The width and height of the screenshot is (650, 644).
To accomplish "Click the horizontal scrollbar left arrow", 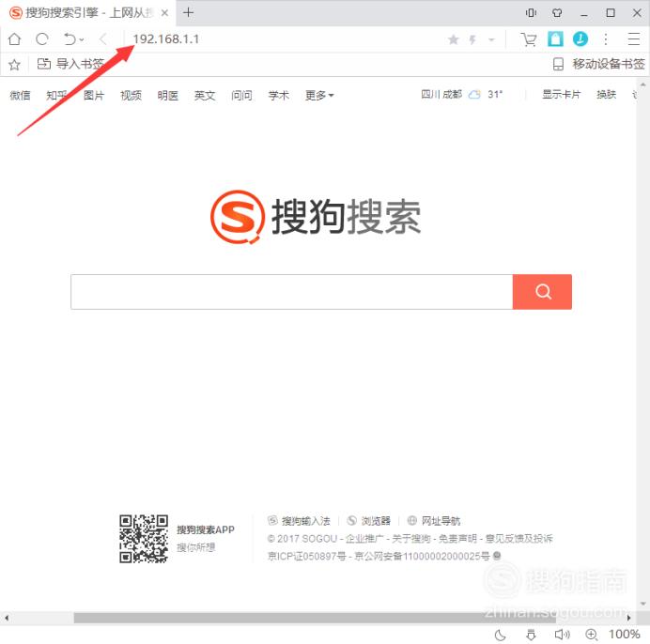I will point(7,618).
